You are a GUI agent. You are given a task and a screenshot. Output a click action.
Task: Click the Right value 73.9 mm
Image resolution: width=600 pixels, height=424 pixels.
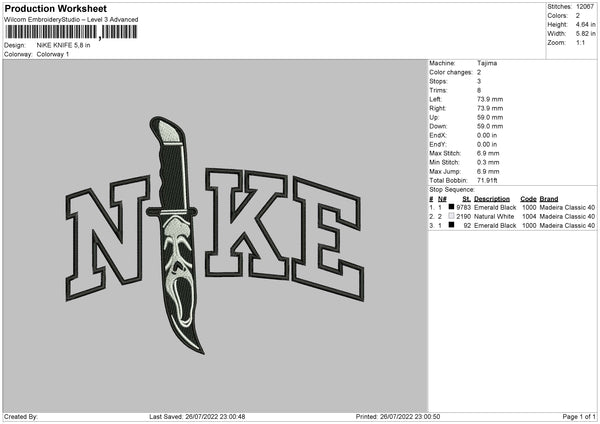coord(490,108)
